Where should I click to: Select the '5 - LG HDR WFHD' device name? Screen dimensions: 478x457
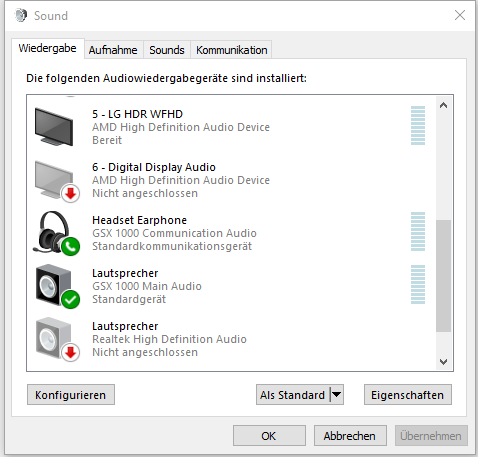pyautogui.click(x=137, y=114)
